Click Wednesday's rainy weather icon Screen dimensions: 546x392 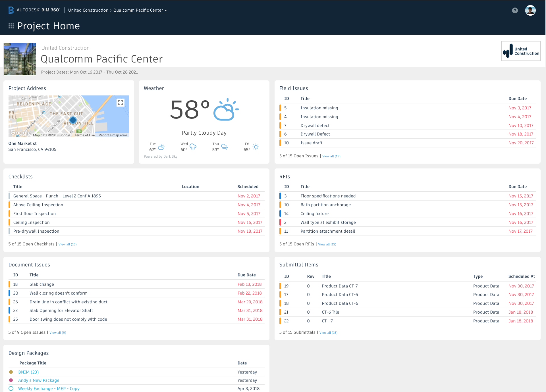pos(193,147)
